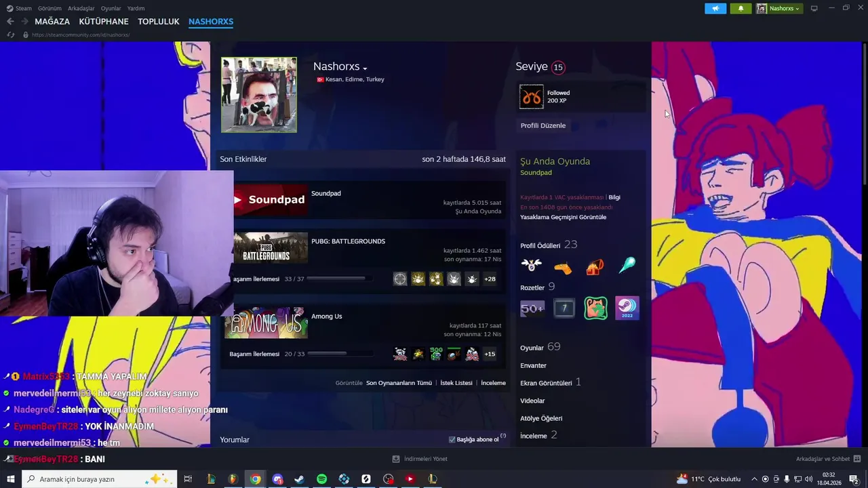Go back using the left navigation arrow
Image resolution: width=868 pixels, height=488 pixels.
click(x=10, y=22)
